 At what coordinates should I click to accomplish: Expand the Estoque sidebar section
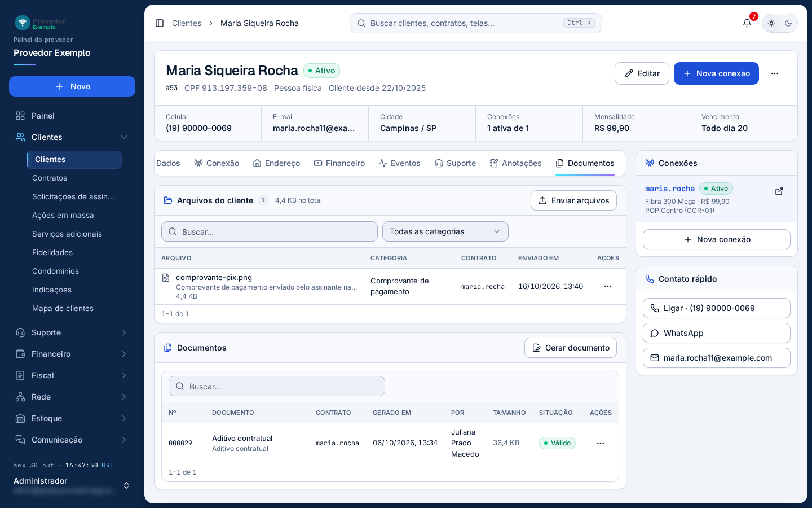click(x=124, y=418)
